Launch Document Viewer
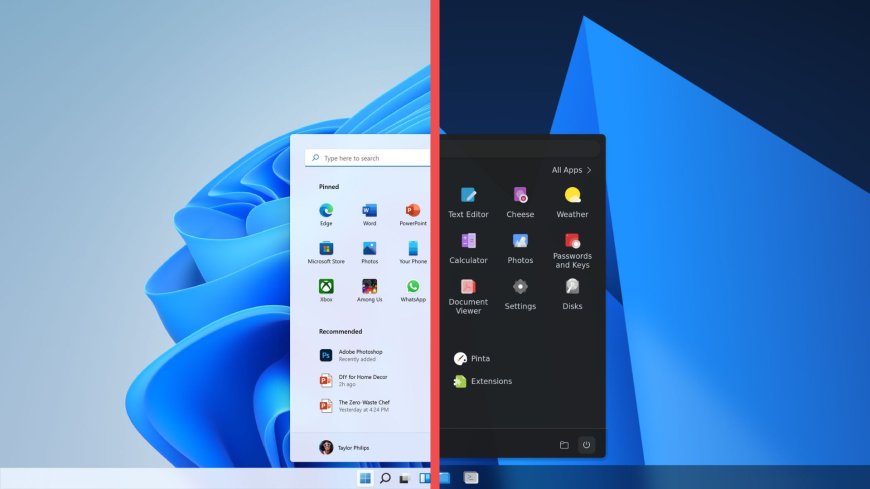Viewport: 870px width, 489px height. coord(468,297)
